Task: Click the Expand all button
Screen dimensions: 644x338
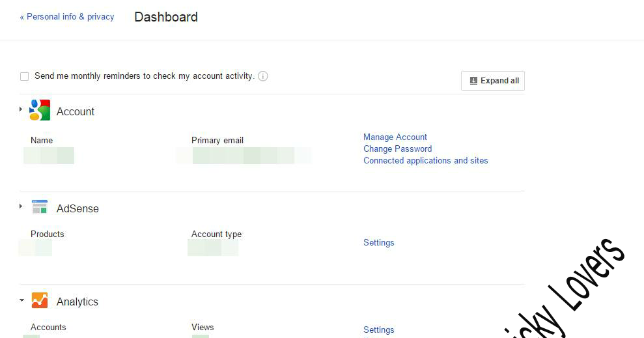Action: pyautogui.click(x=493, y=81)
